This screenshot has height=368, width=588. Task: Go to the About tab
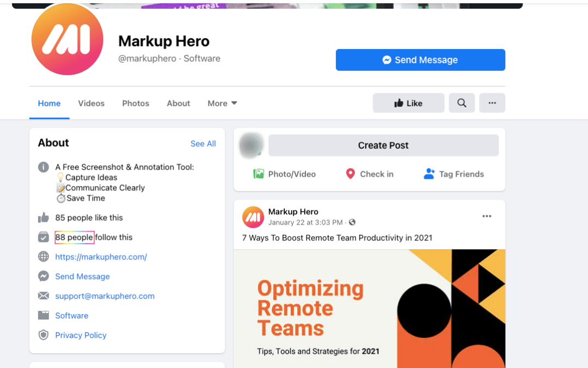179,103
